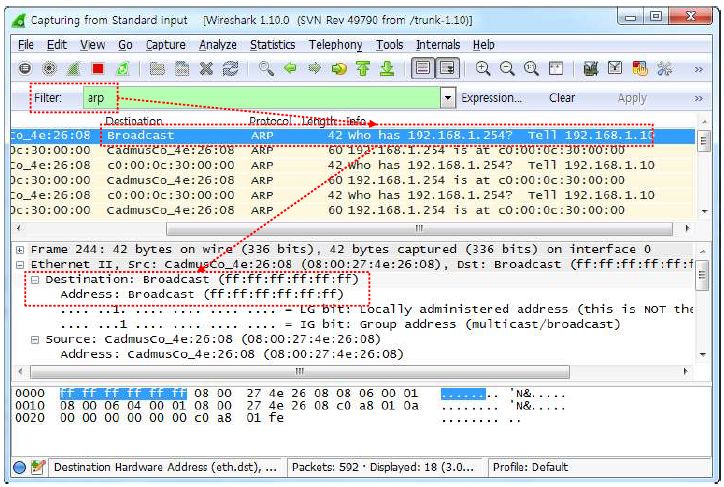Open the Analyze menu

[218, 45]
